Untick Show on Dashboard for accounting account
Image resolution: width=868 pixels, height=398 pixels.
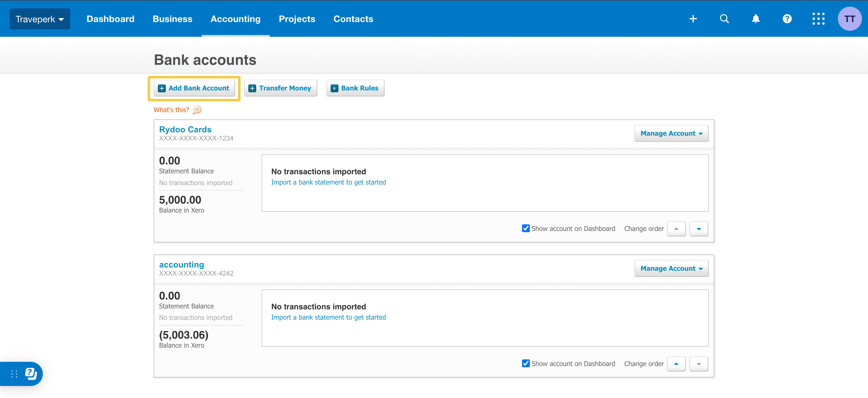coord(525,364)
